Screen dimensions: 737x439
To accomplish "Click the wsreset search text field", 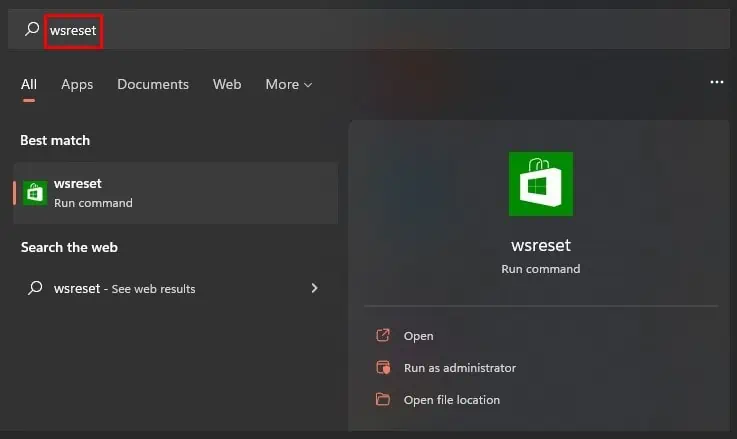I will click(368, 30).
